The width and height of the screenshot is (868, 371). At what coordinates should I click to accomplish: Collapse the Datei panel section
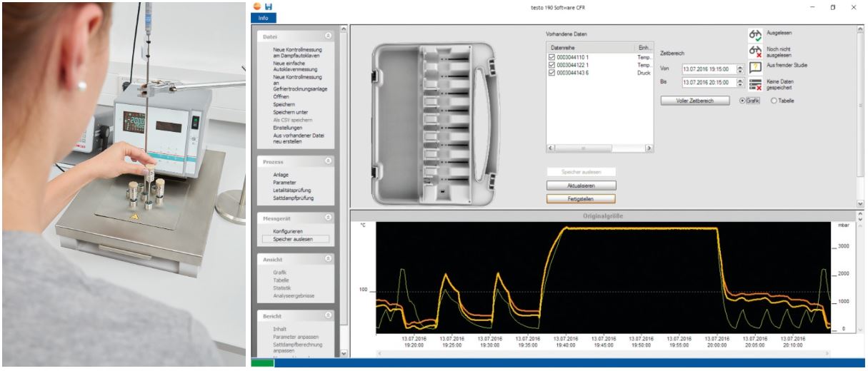click(x=328, y=35)
